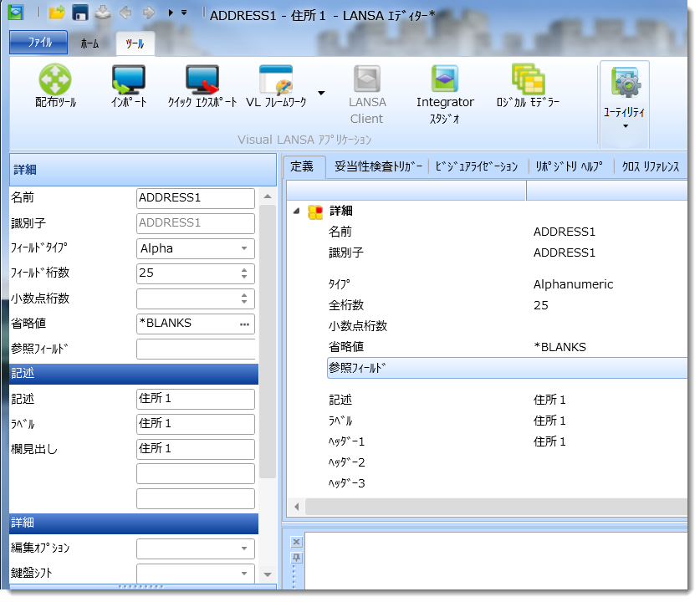The width and height of the screenshot is (700, 602).
Task: Click the definition grid horizontal scrollbar track
Action: [497, 507]
